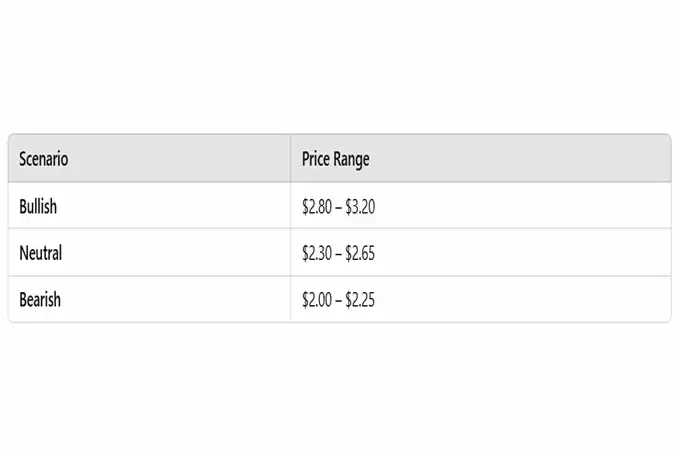Click the $2.80 value in Bullish row
This screenshot has width=680, height=453.
316,207
